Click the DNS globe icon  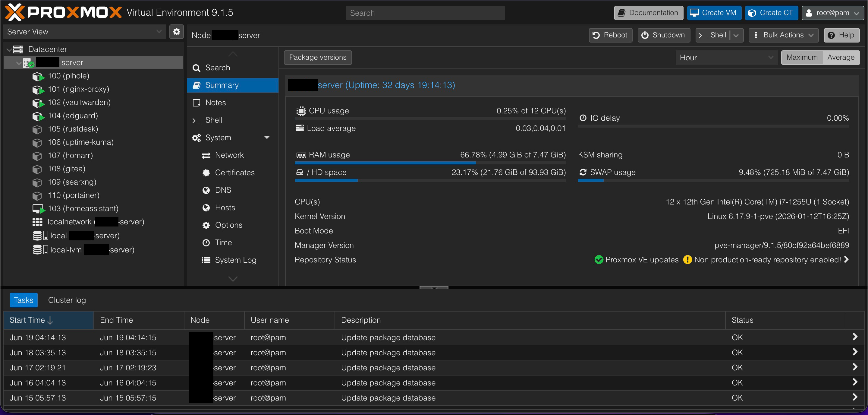pos(206,191)
